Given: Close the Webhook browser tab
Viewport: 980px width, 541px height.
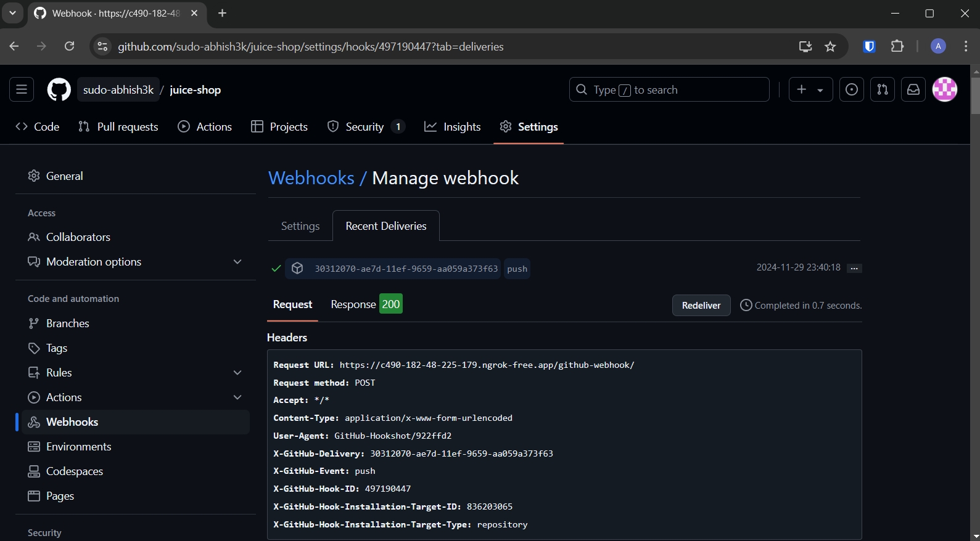Looking at the screenshot, I should tap(194, 13).
